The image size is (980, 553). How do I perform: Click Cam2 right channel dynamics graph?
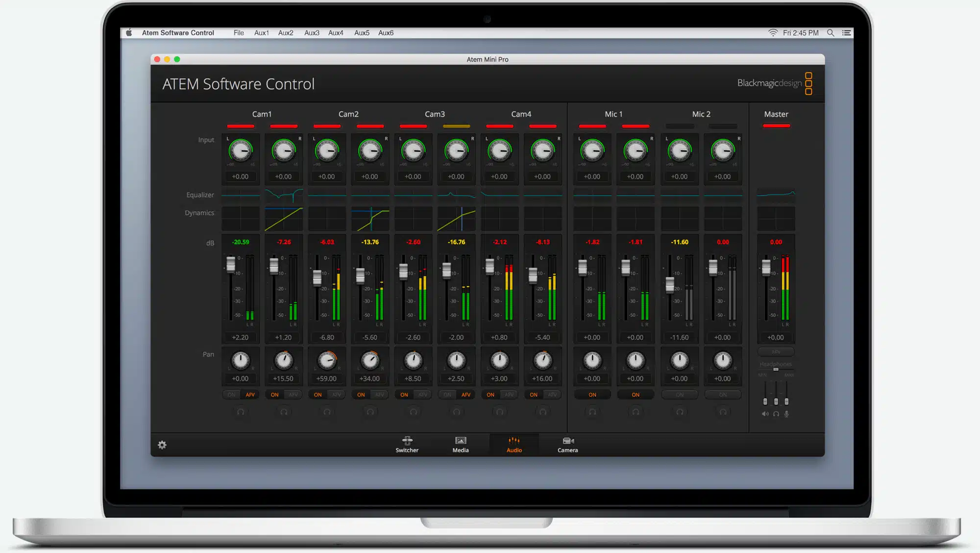click(x=370, y=219)
